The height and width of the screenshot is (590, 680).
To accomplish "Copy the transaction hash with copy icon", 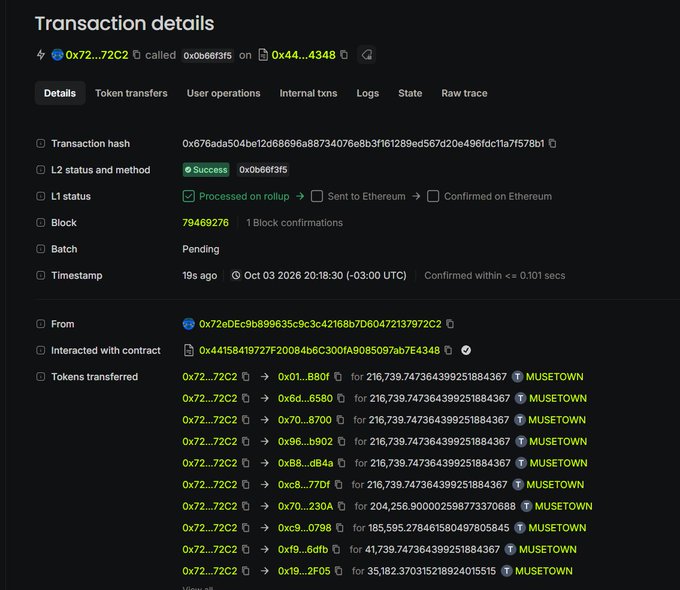I will click(x=552, y=143).
